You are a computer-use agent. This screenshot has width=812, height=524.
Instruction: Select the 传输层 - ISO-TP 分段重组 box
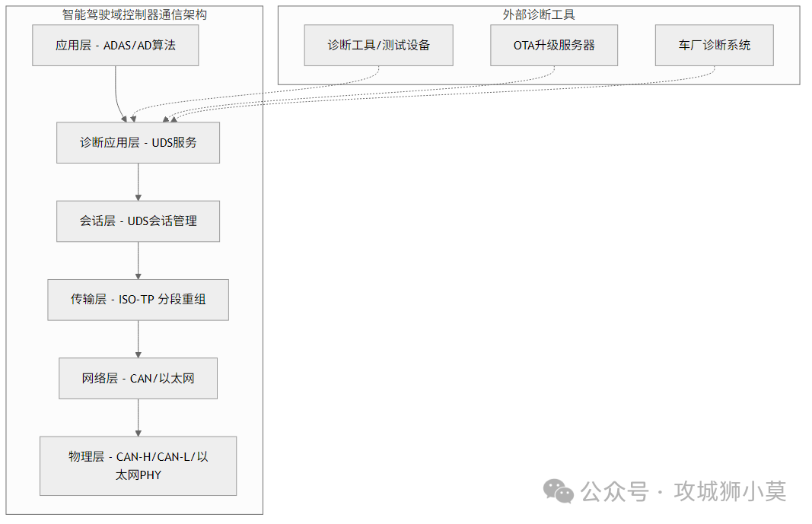pos(139,300)
